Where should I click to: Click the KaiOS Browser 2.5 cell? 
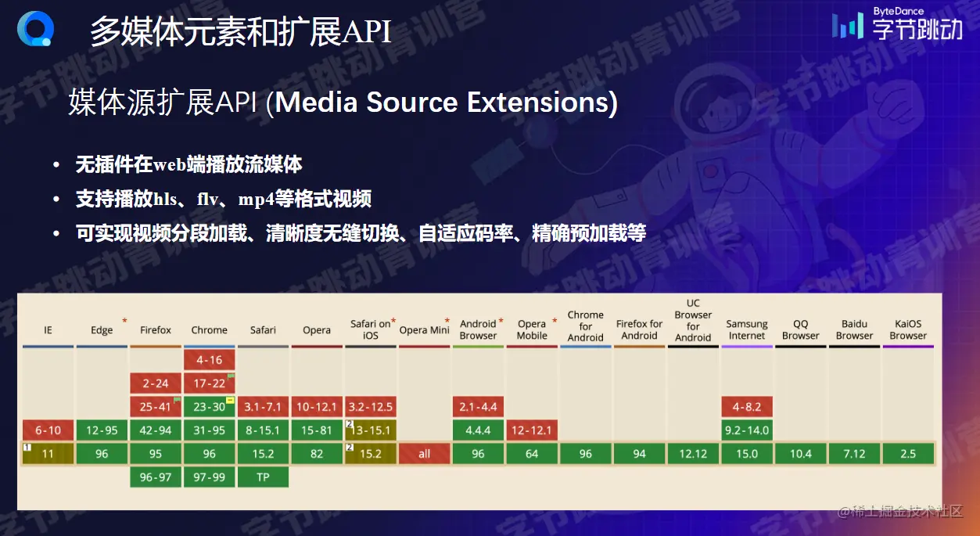point(908,454)
